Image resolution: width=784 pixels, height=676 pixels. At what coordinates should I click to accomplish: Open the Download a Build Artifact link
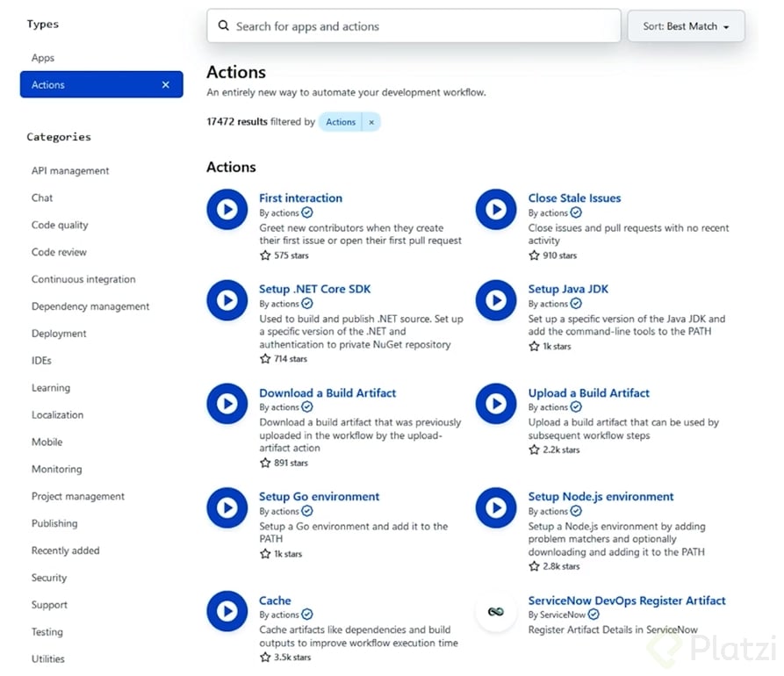pyautogui.click(x=327, y=393)
